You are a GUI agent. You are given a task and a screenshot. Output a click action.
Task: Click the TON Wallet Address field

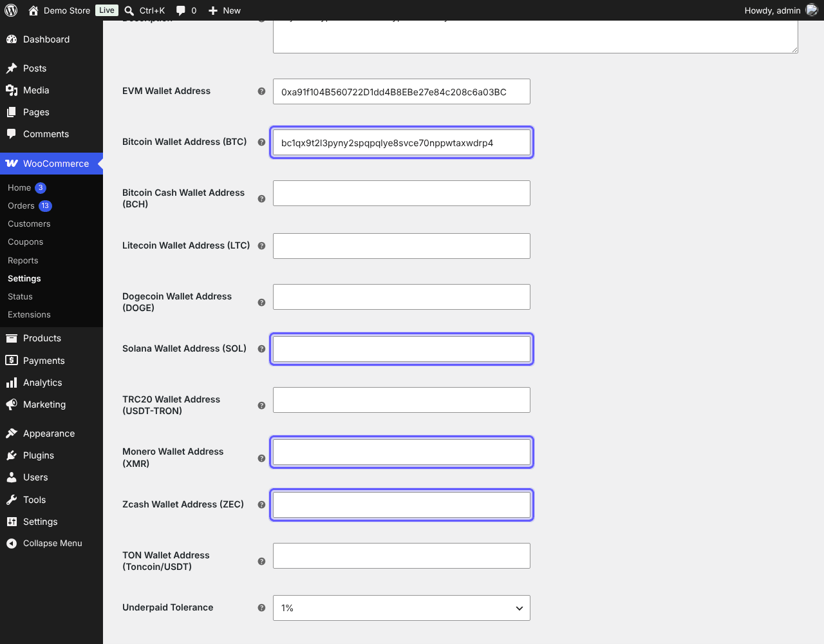tap(402, 556)
